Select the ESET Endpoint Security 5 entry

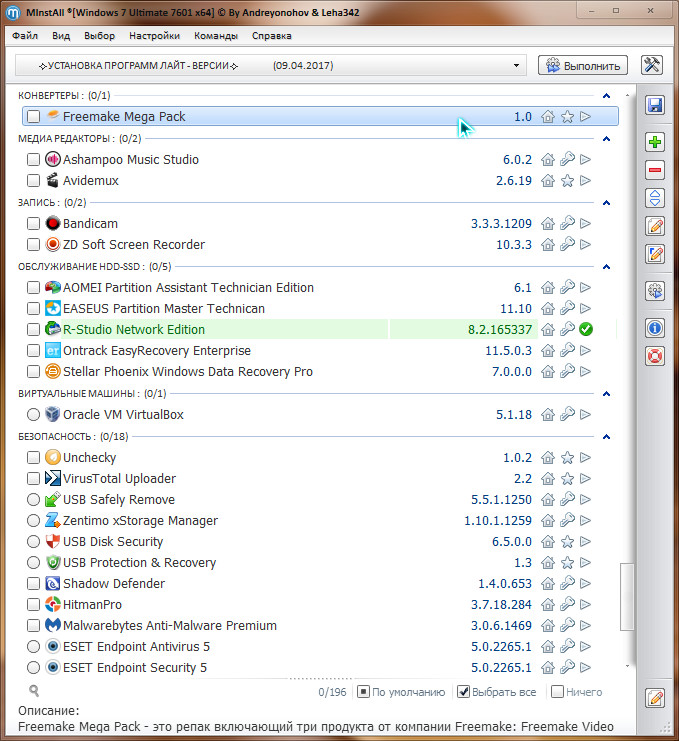pyautogui.click(x=319, y=667)
